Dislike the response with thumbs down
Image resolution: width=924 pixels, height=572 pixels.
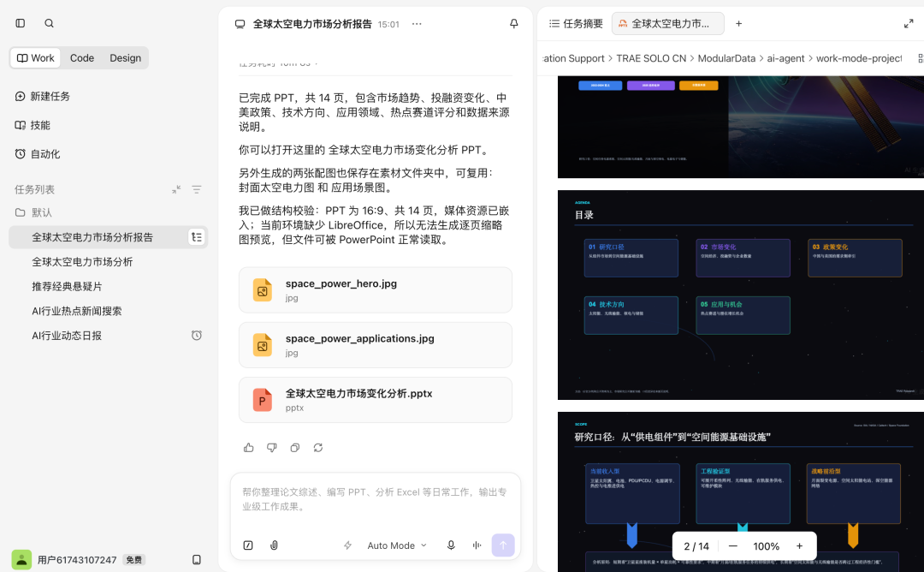point(272,448)
